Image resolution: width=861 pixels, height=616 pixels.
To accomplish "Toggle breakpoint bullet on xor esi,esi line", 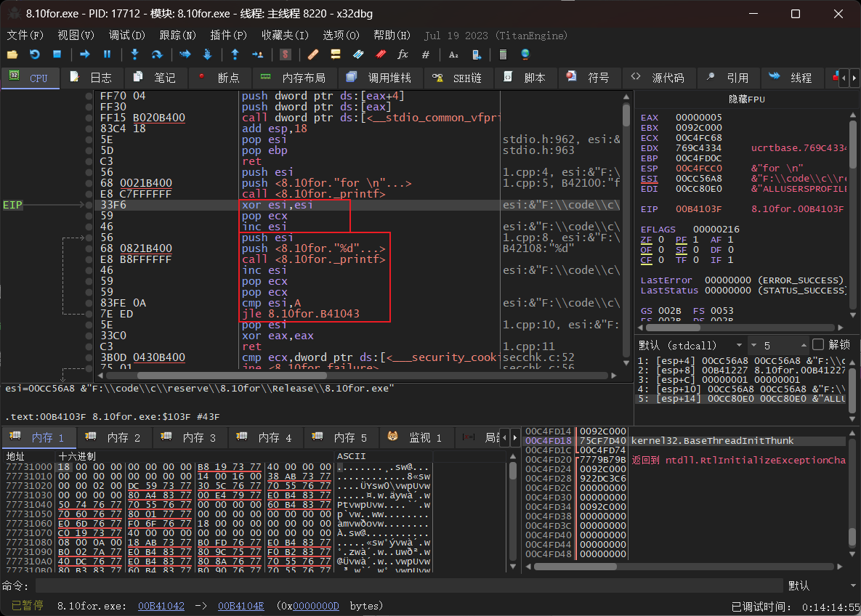I will [89, 205].
